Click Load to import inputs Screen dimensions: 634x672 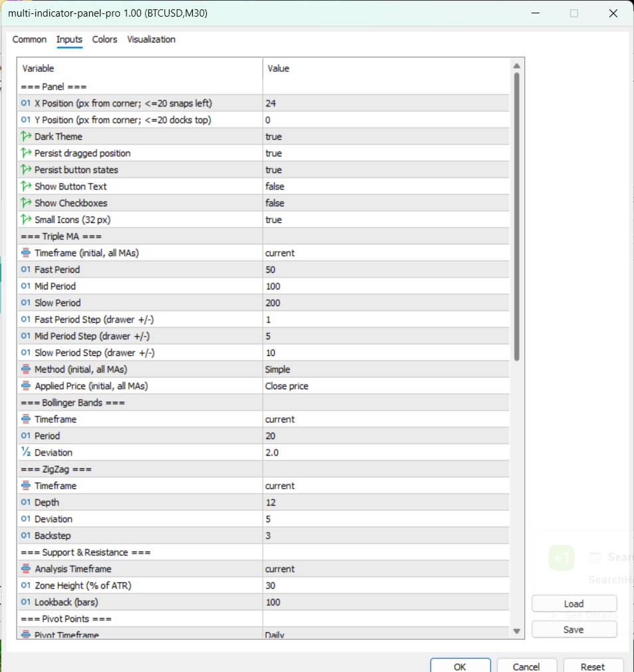click(574, 604)
